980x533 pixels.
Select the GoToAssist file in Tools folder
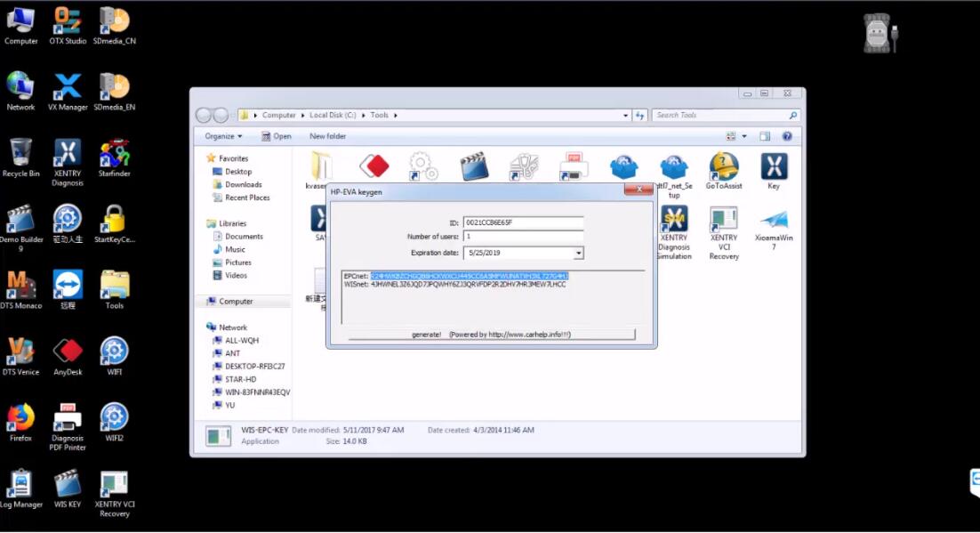[x=724, y=170]
